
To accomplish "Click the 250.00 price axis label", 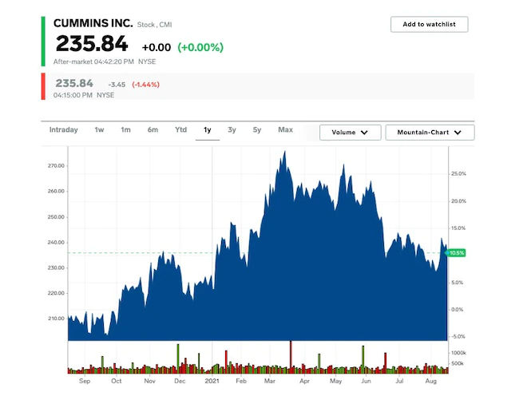I will click(x=56, y=217).
